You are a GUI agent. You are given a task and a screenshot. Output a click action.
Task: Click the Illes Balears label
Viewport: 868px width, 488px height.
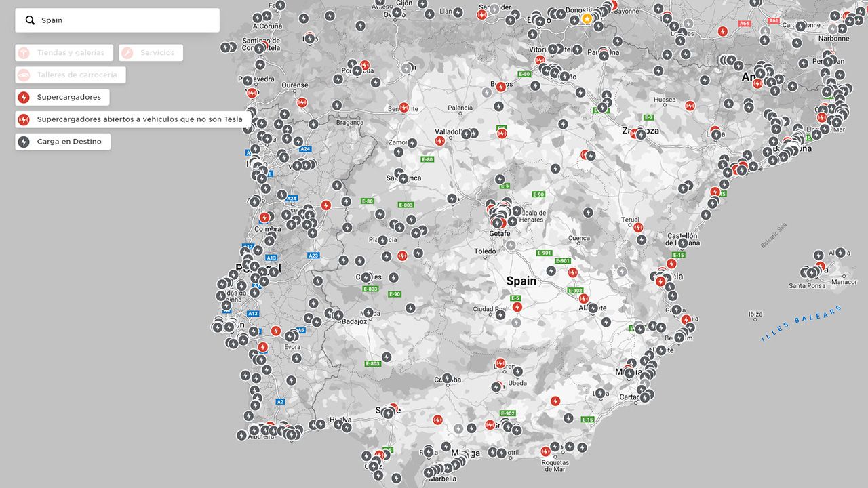click(802, 323)
